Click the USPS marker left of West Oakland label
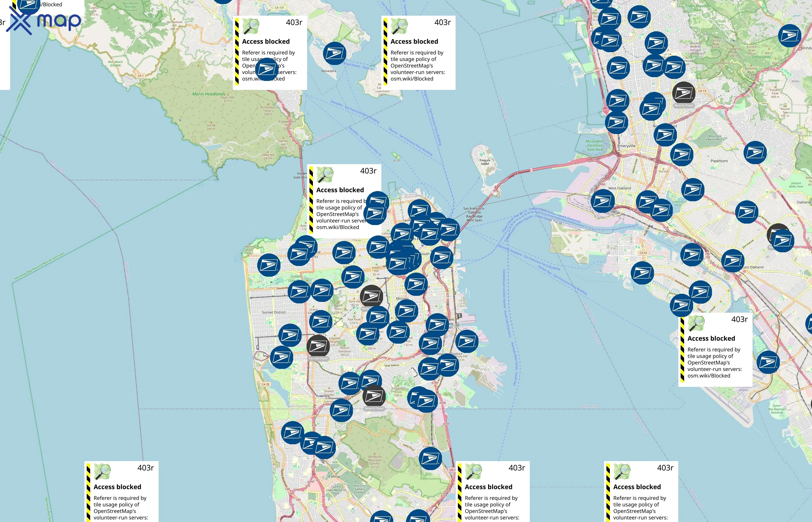 pyautogui.click(x=603, y=201)
